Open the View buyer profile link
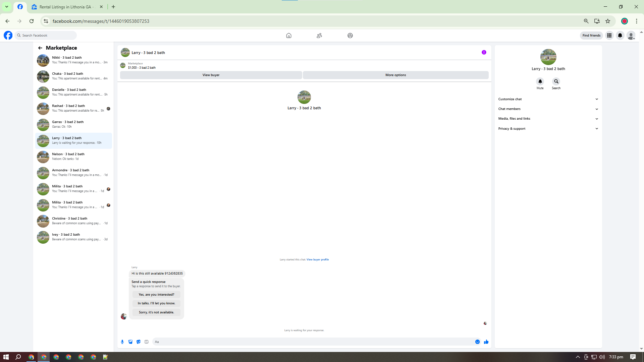 click(318, 259)
